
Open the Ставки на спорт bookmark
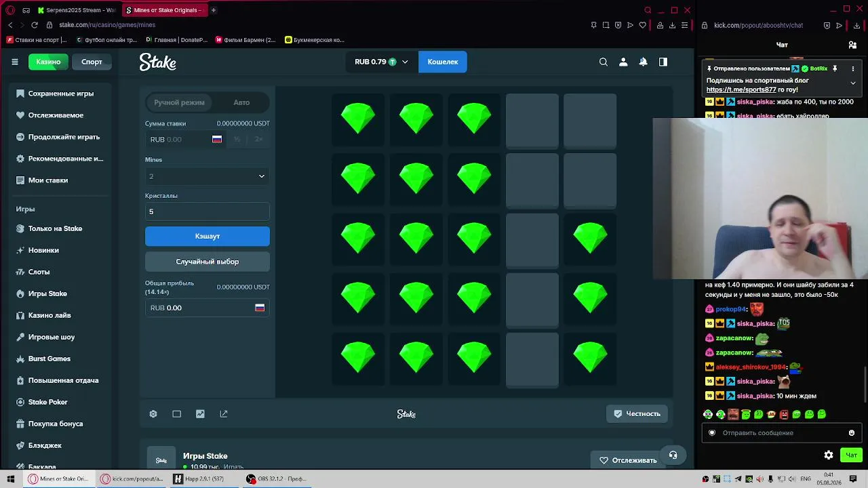tap(37, 40)
